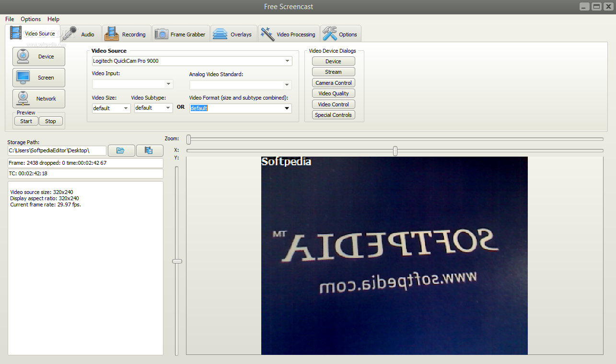Click the 'Video source size: 320x240' line
This screenshot has height=364, width=616.
click(42, 192)
